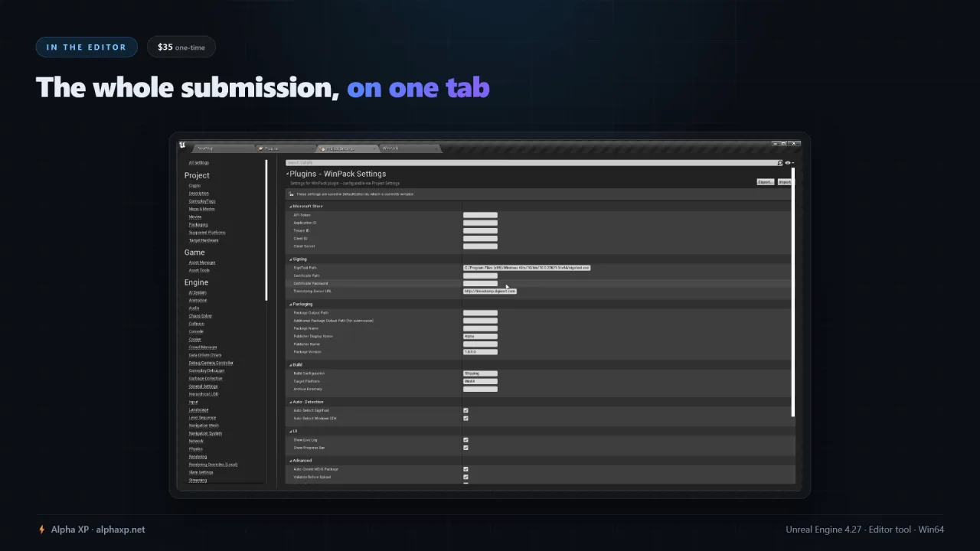Click the details panel vertical scrollbar

coord(793,292)
